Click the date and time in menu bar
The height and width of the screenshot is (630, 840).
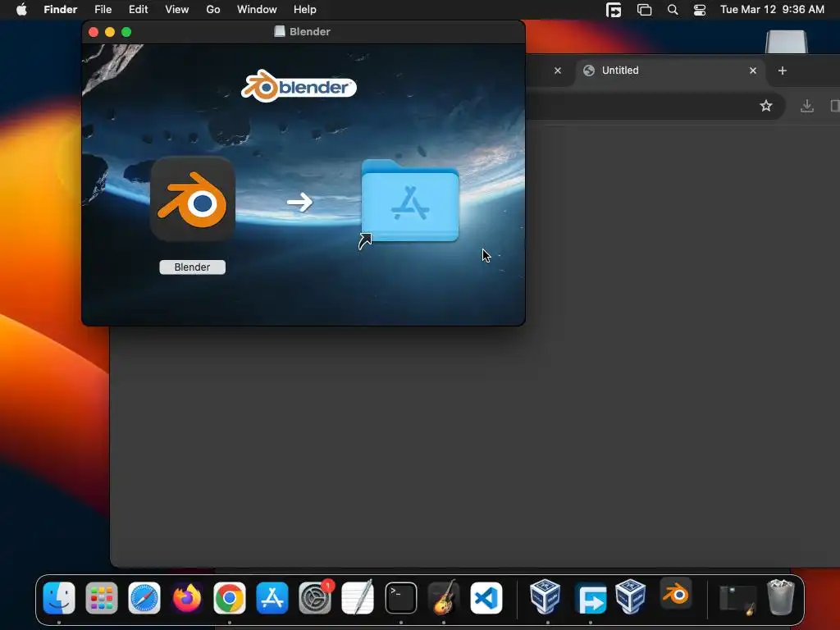pyautogui.click(x=772, y=10)
